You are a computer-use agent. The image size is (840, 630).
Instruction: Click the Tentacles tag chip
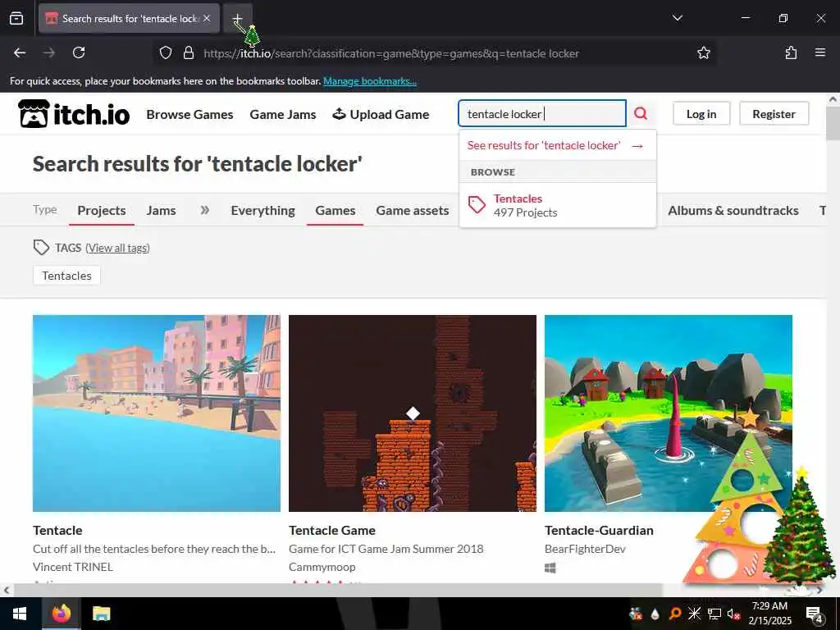coord(67,276)
